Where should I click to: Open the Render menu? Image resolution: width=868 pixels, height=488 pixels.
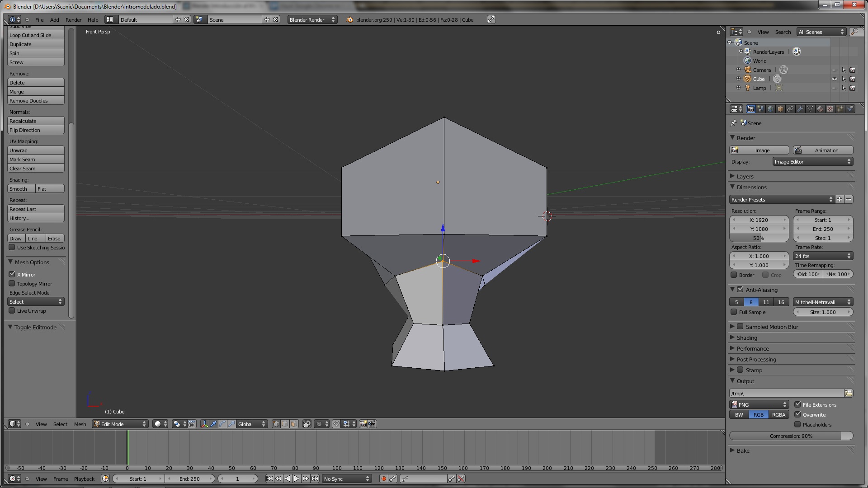[73, 20]
